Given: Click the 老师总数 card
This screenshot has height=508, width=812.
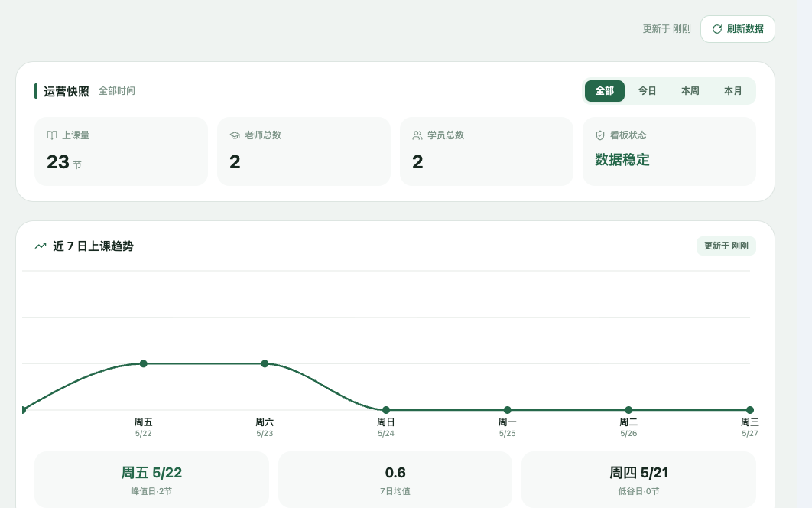Looking at the screenshot, I should pyautogui.click(x=304, y=151).
